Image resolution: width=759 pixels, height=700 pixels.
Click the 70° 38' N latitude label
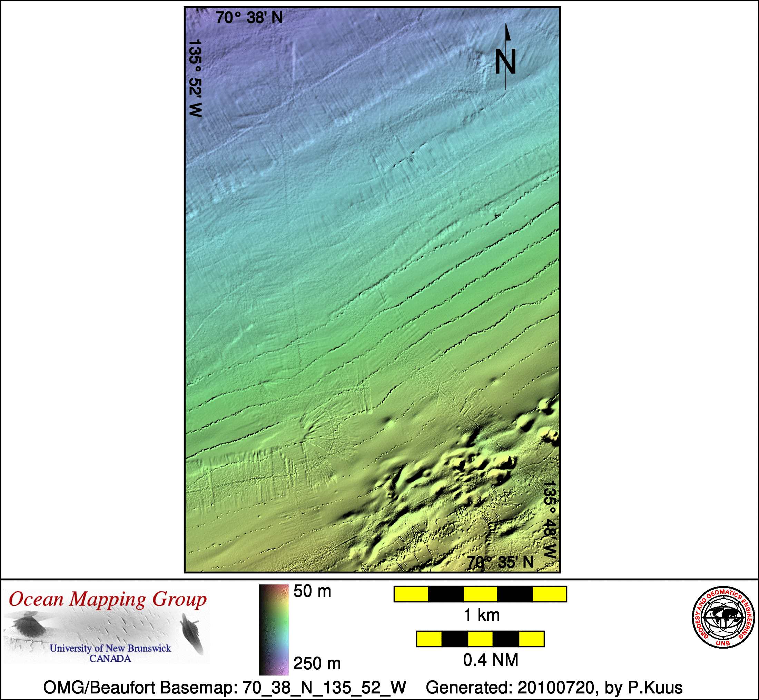249,18
